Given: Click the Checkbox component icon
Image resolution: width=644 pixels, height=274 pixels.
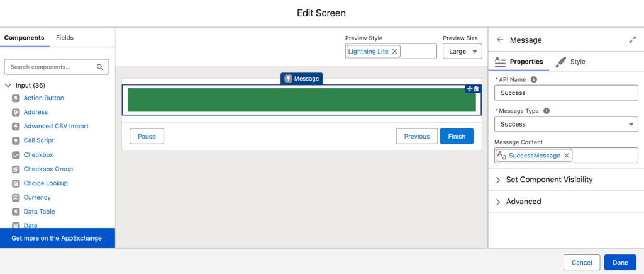Looking at the screenshot, I should [x=16, y=155].
